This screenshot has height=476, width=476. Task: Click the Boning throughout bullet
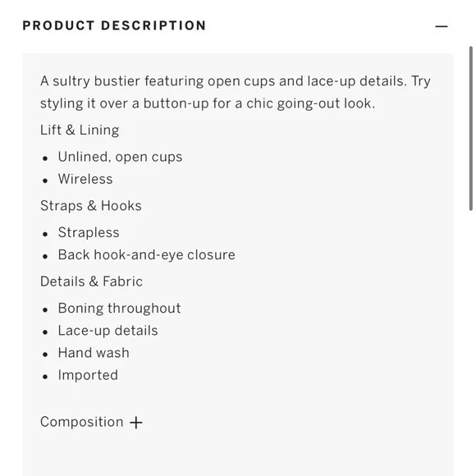coord(119,308)
